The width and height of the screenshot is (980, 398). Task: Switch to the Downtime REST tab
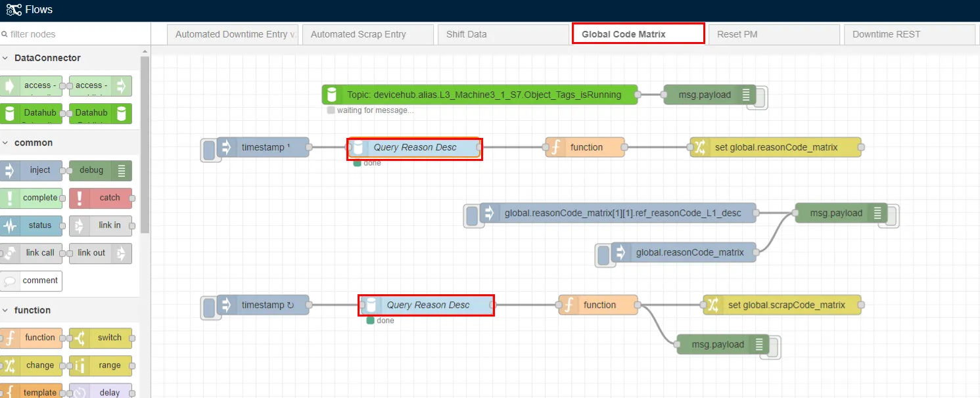coord(910,34)
